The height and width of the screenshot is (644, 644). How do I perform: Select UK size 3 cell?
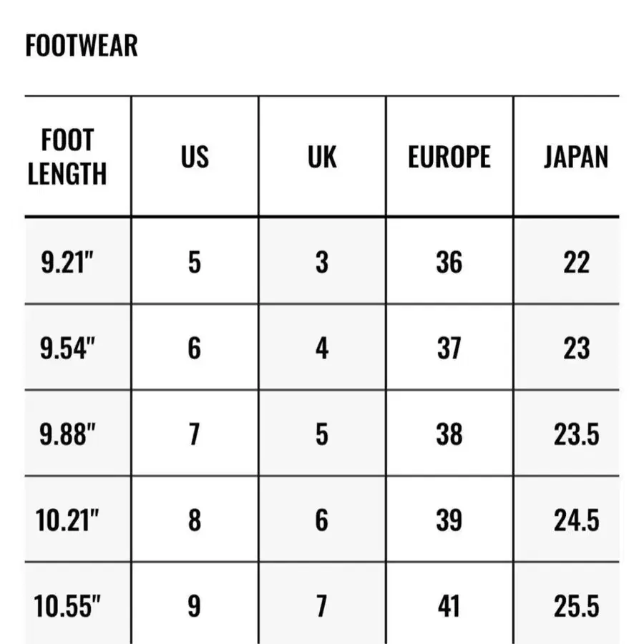tap(322, 263)
